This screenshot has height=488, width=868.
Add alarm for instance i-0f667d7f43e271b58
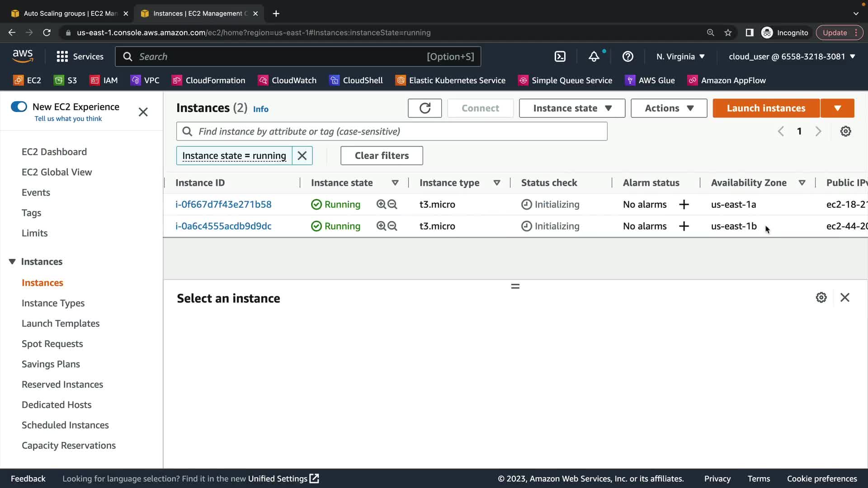(684, 205)
